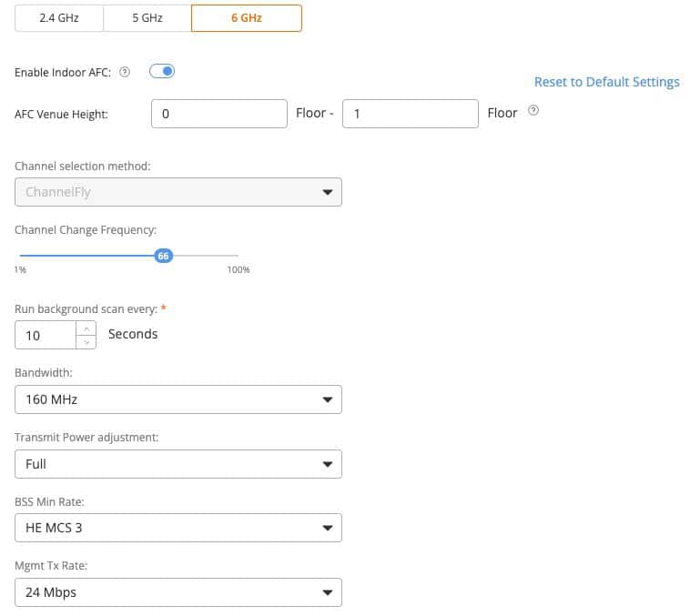
Task: Click the background scan seconds input field
Action: pyautogui.click(x=46, y=335)
